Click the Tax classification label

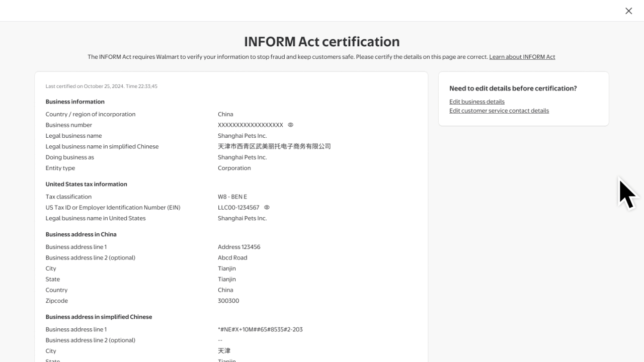click(x=68, y=197)
